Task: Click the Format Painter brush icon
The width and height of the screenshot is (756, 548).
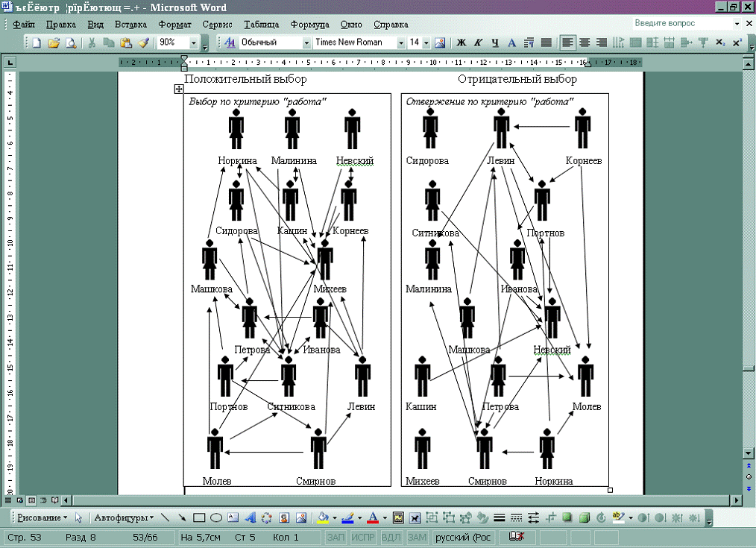Action: pyautogui.click(x=143, y=42)
